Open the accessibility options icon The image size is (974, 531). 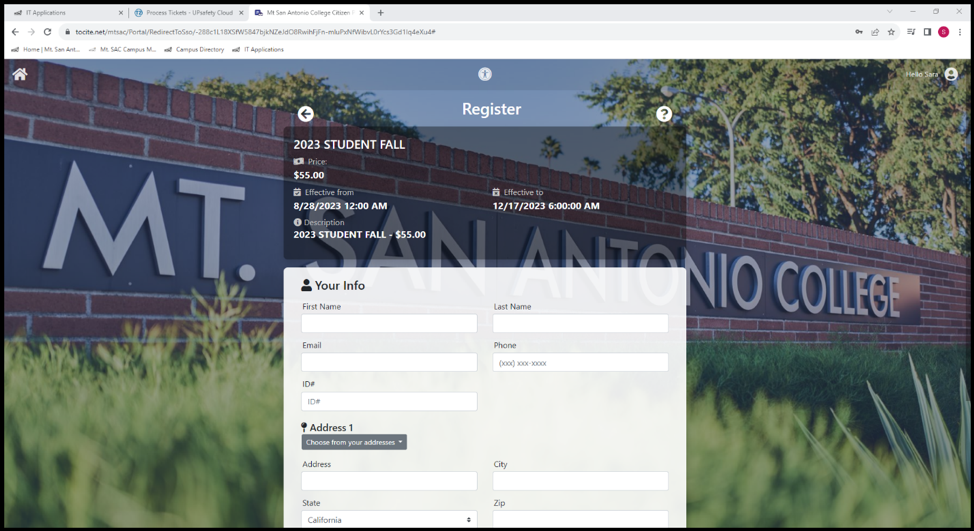click(x=485, y=74)
